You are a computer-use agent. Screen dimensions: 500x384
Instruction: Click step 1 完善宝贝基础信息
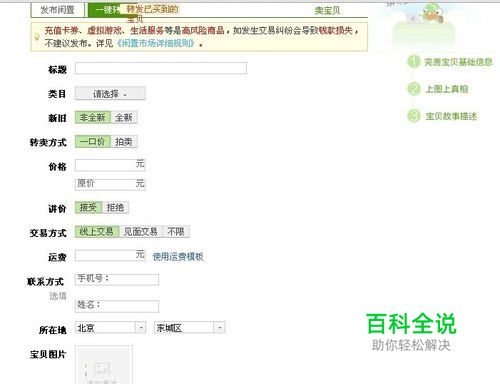(x=450, y=62)
